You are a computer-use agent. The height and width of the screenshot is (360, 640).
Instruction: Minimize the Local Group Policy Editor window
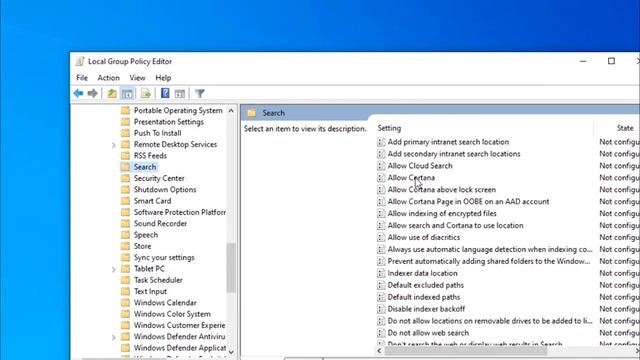pos(583,61)
